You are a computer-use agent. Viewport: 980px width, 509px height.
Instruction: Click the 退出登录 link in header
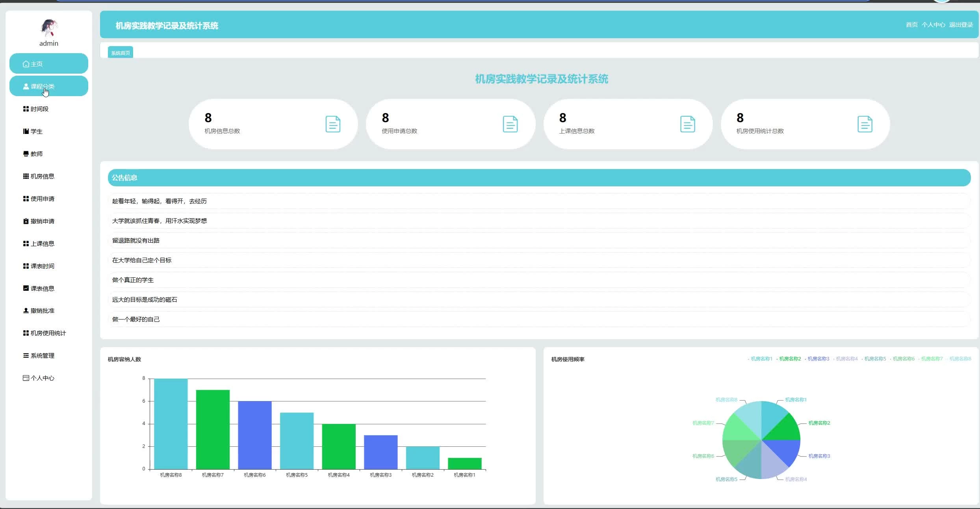[961, 25]
